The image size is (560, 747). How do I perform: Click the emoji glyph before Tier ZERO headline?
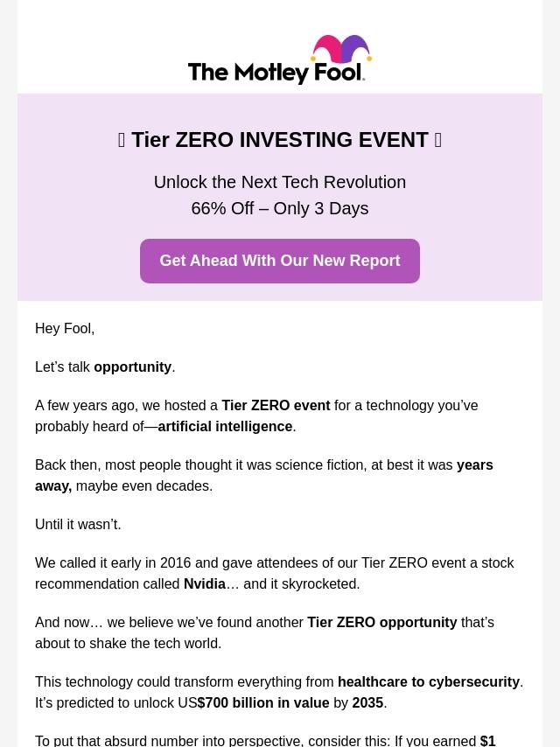click(x=122, y=140)
